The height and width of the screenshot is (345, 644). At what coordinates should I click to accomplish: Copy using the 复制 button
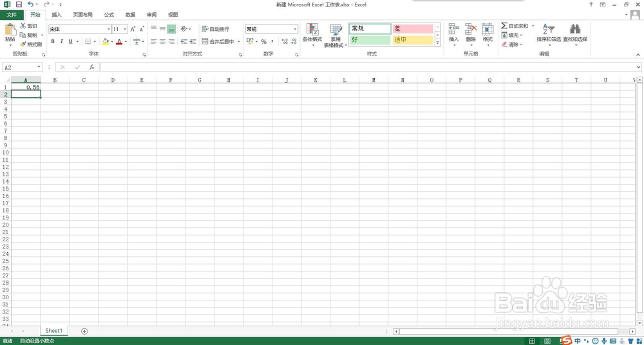pyautogui.click(x=29, y=35)
